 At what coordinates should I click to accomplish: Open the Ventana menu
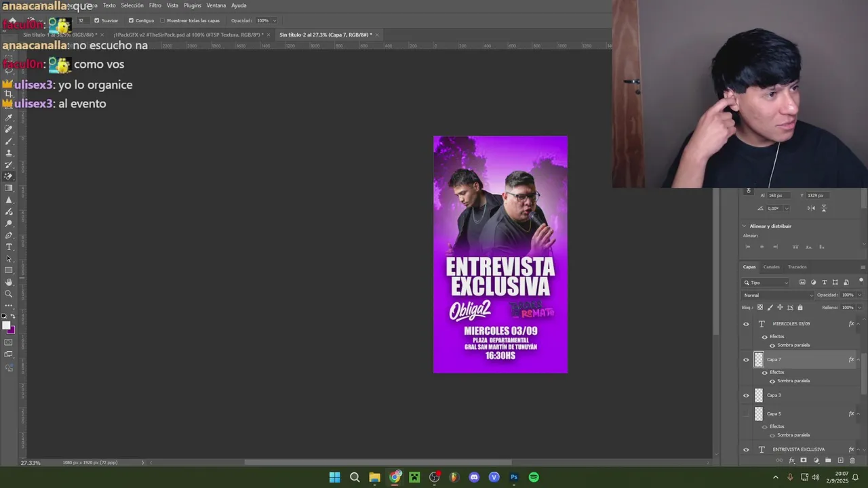coord(216,5)
